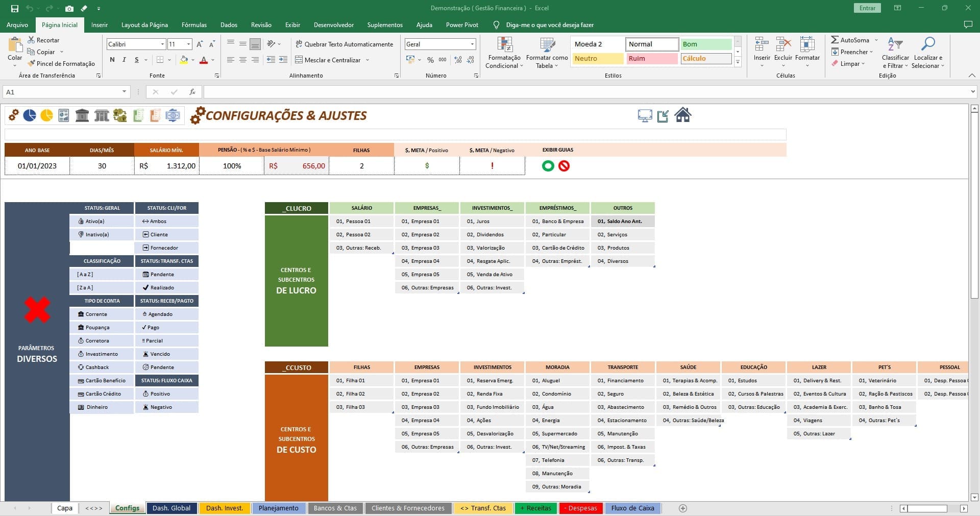Click the Colar paste icon

[x=15, y=45]
